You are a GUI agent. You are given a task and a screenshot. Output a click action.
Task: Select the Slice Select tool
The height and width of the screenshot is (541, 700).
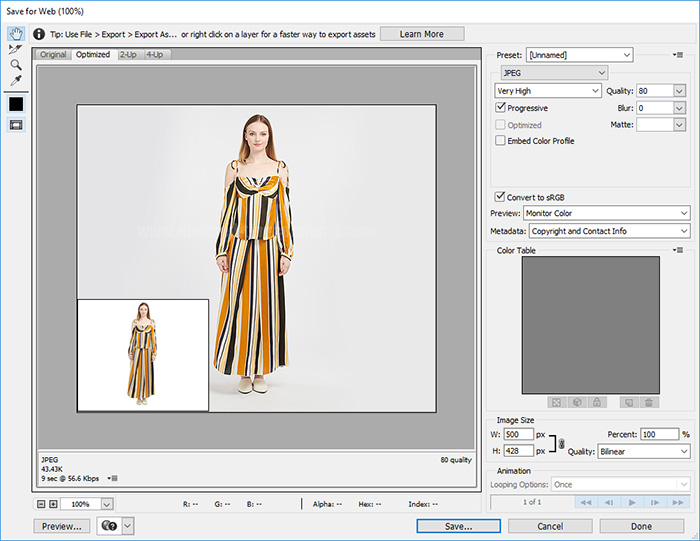point(16,50)
